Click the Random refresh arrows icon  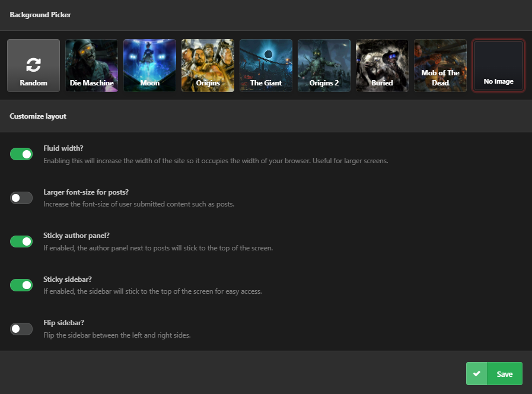pos(33,65)
